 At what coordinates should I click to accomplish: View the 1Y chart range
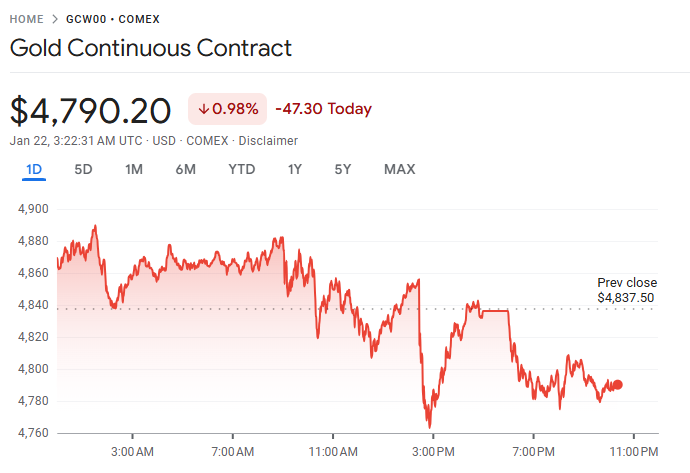pyautogui.click(x=294, y=169)
